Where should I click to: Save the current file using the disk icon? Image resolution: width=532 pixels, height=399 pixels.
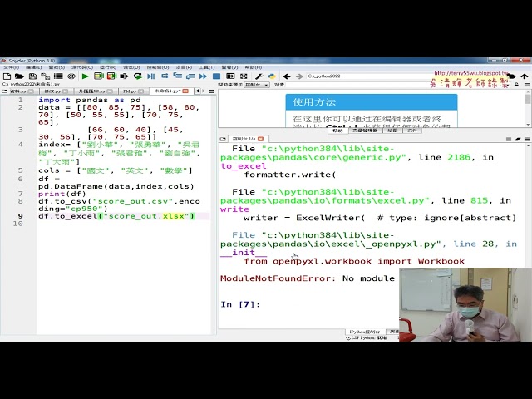(x=32, y=76)
